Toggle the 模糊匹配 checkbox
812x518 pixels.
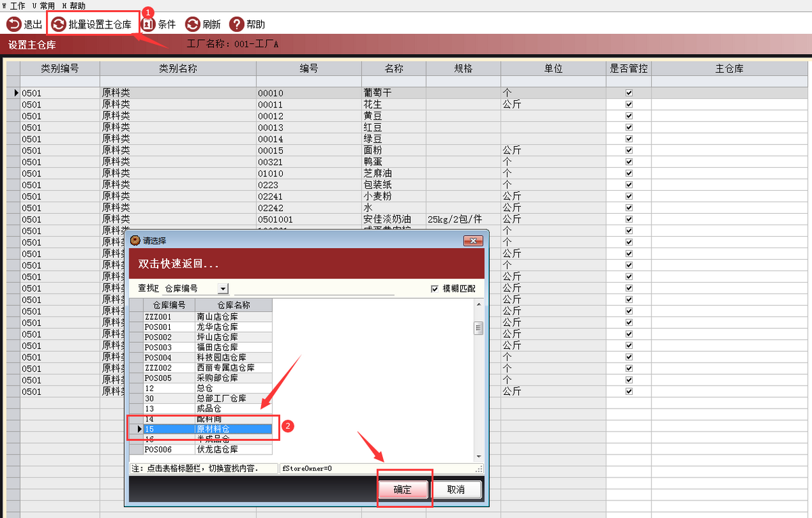tap(435, 289)
